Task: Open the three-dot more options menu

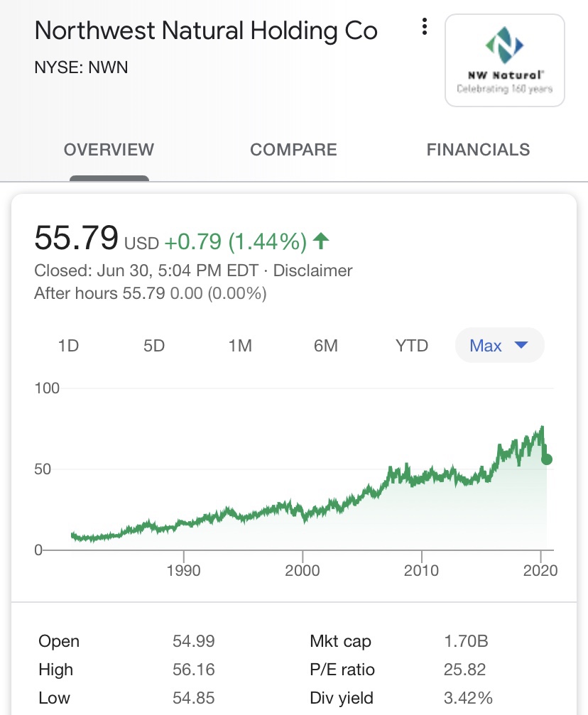Action: (425, 28)
